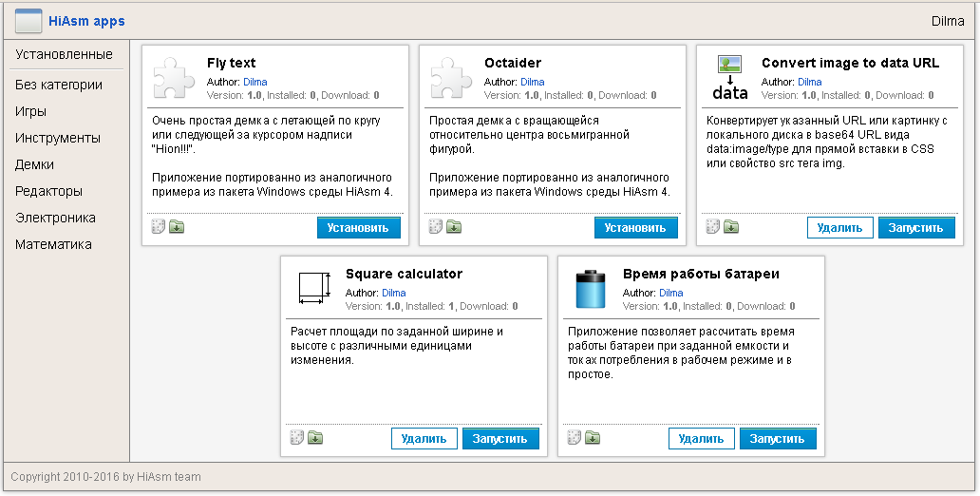
Task: Click the HiAsm apps logo icon
Action: pos(28,20)
